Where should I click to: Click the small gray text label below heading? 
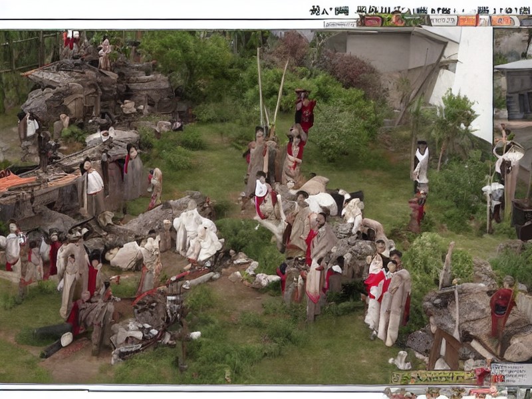(340, 25)
